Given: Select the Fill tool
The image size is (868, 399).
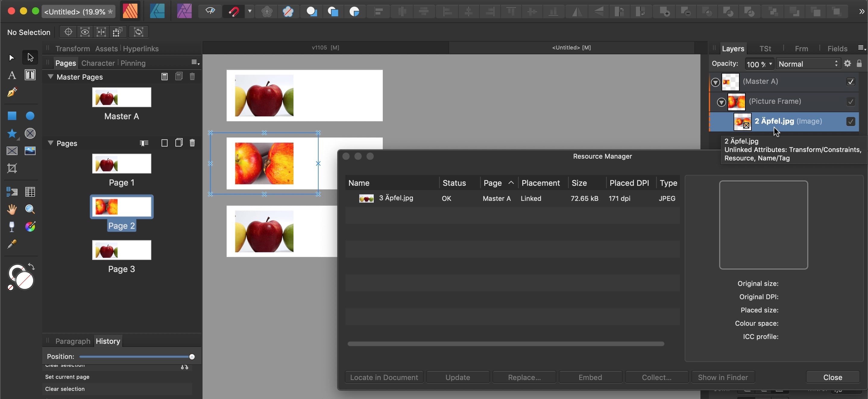Looking at the screenshot, I should (x=30, y=227).
